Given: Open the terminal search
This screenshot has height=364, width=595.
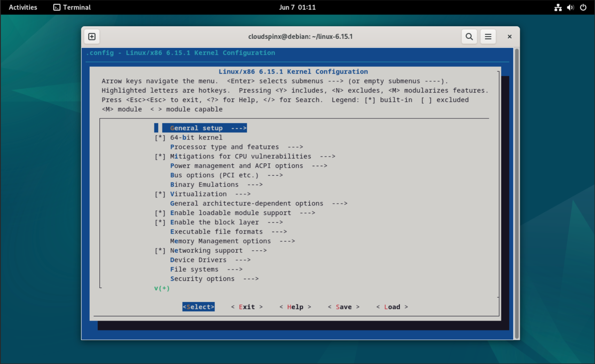Looking at the screenshot, I should click(x=469, y=36).
